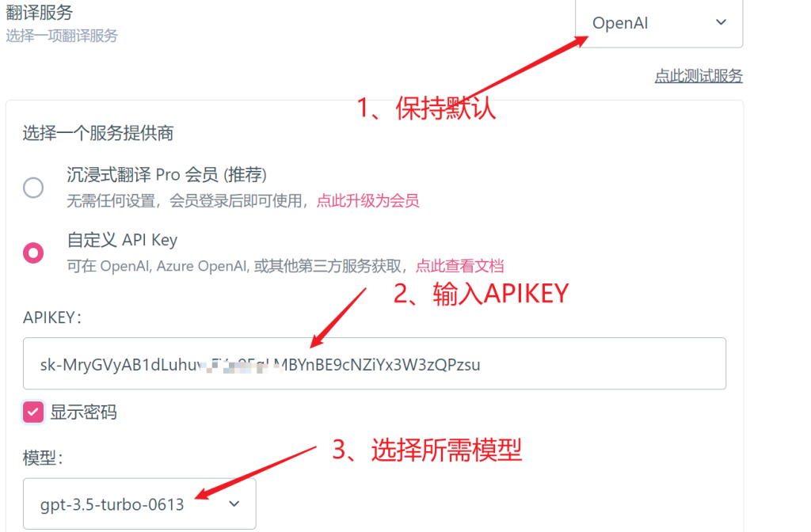The width and height of the screenshot is (811, 532).
Task: Click the 自定义 API Key option label
Action: click(122, 240)
